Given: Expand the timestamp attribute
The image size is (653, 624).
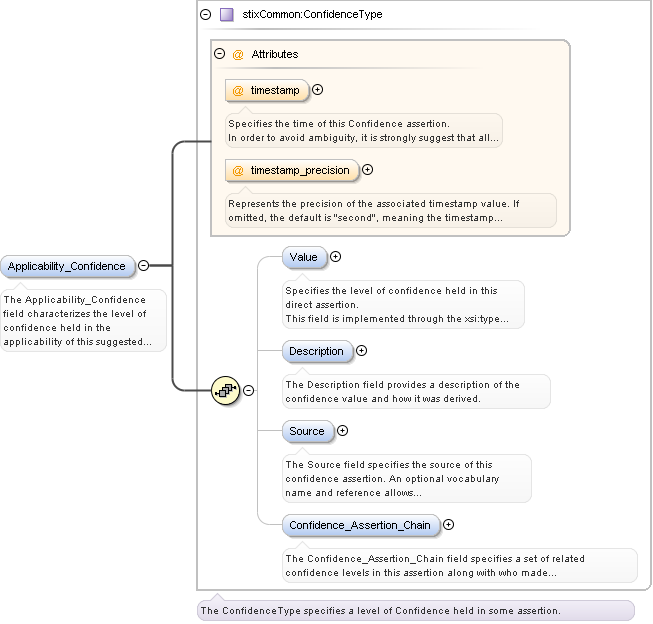Looking at the screenshot, I should click(x=317, y=90).
